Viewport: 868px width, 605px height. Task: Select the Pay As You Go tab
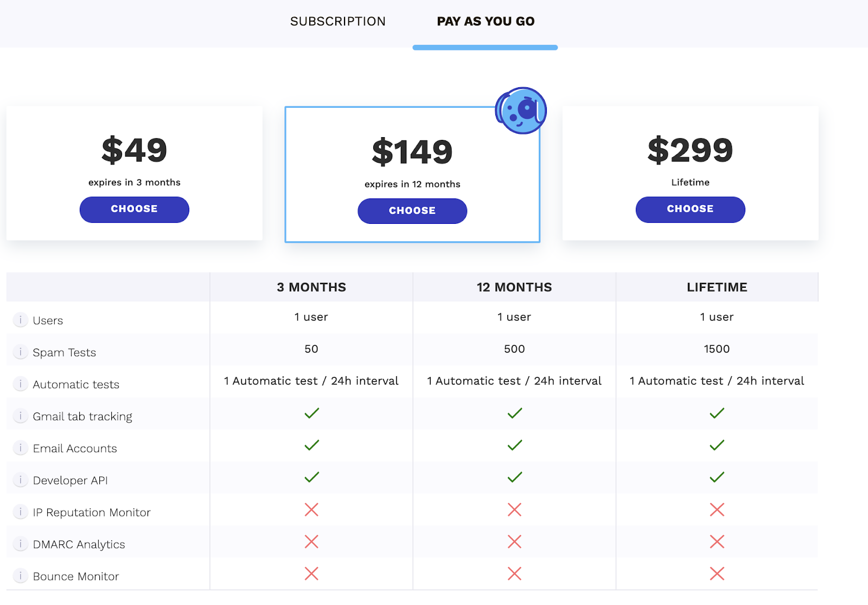click(486, 22)
